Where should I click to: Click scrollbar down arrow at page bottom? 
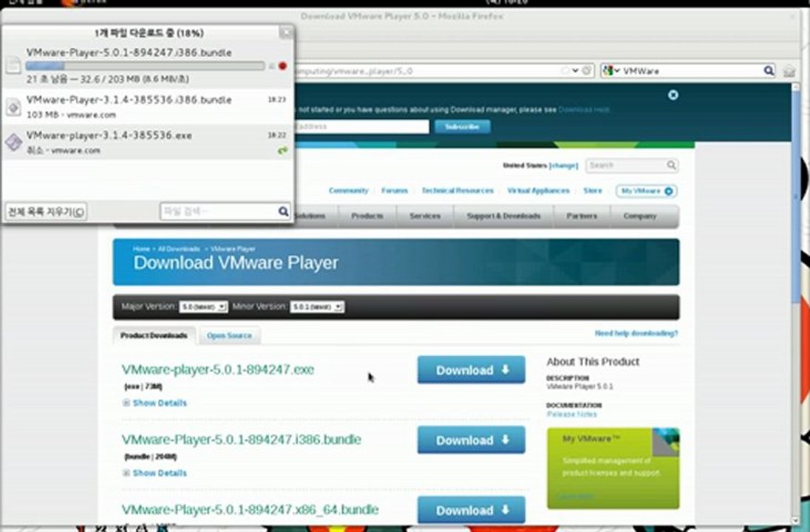tap(795, 521)
